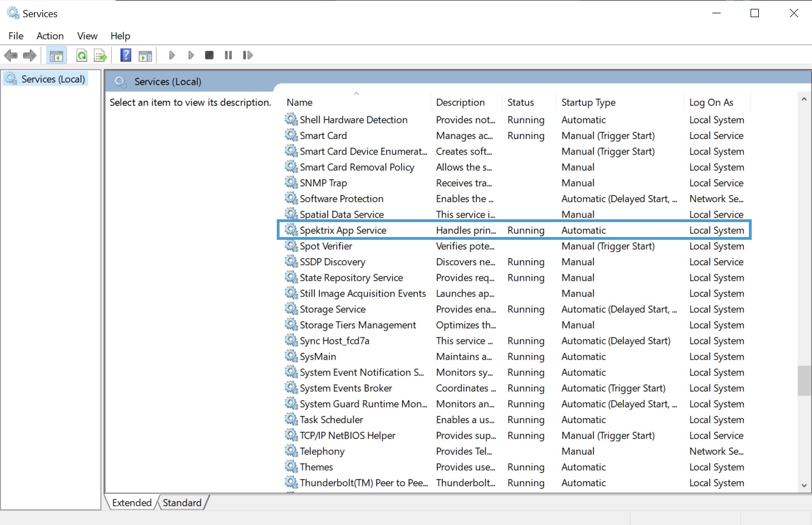Click the Refresh toolbar icon
The image size is (812, 525).
pyautogui.click(x=81, y=55)
